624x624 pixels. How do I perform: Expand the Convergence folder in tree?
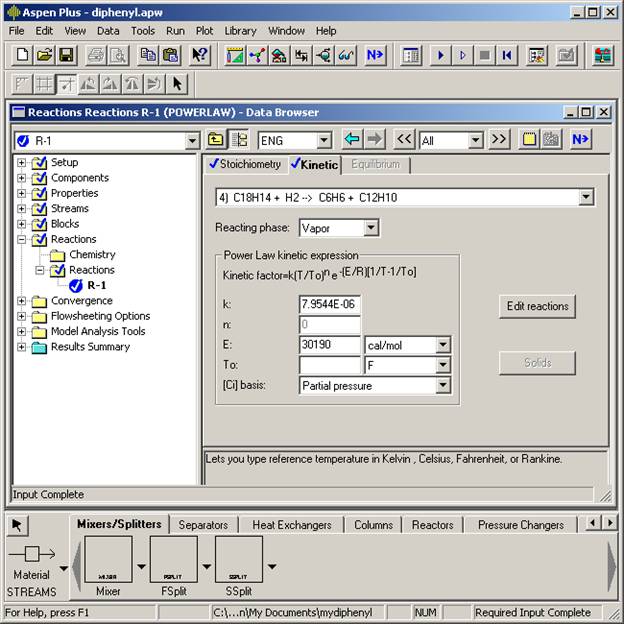click(x=22, y=301)
